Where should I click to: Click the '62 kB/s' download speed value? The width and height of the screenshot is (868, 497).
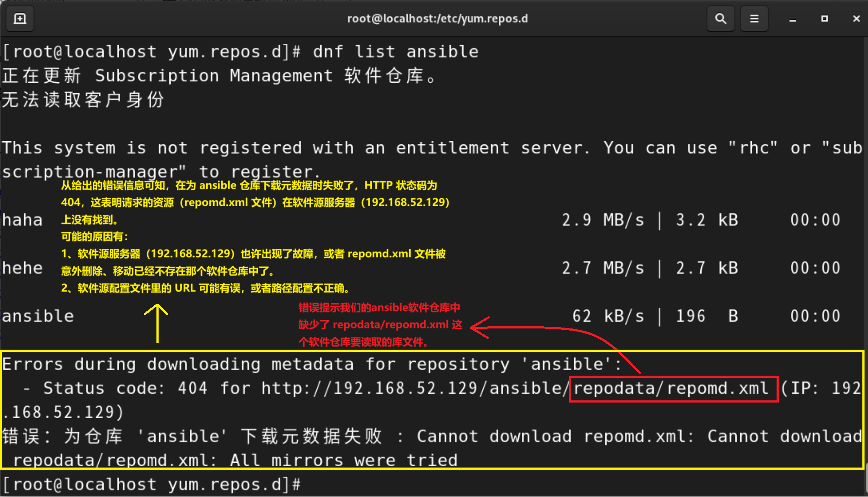click(608, 316)
